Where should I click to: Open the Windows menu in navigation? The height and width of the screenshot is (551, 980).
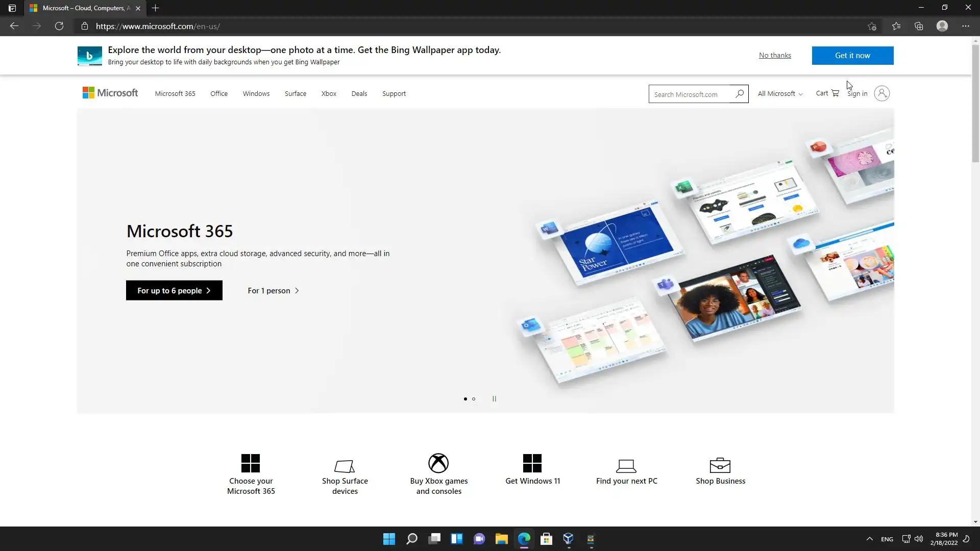pos(256,94)
